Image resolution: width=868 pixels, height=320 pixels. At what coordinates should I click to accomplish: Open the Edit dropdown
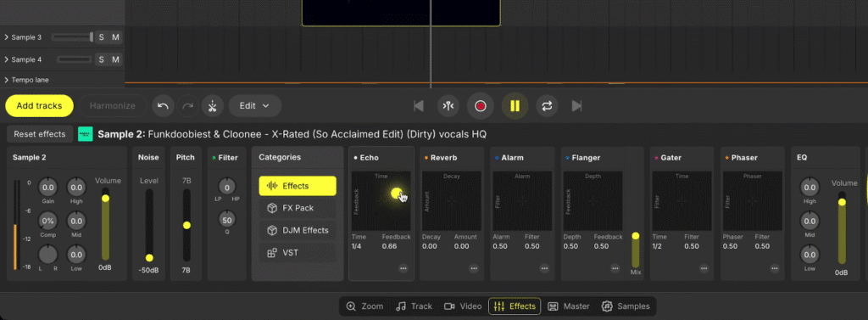pos(254,105)
